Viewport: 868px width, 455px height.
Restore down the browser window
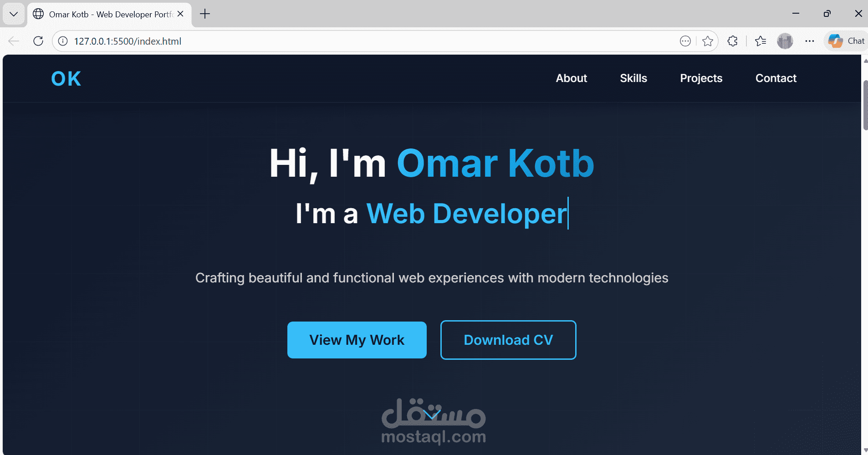tap(827, 14)
